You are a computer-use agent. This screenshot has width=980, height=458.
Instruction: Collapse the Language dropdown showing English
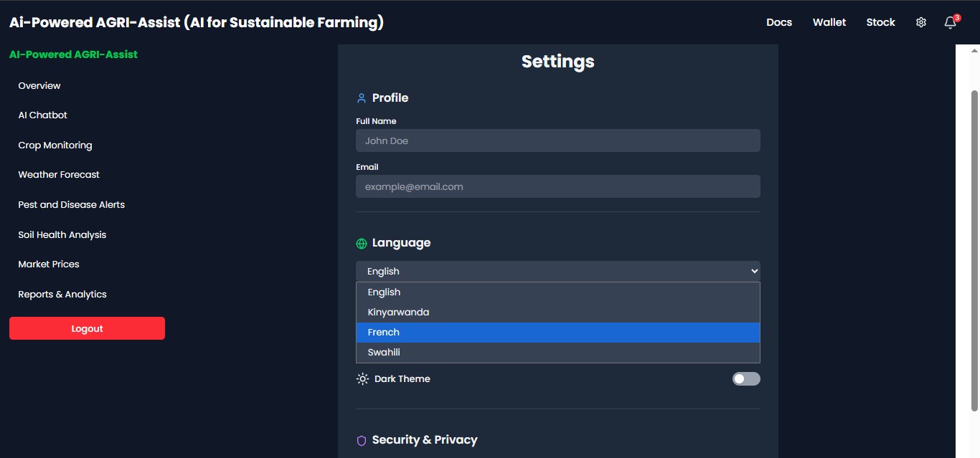pos(557,272)
